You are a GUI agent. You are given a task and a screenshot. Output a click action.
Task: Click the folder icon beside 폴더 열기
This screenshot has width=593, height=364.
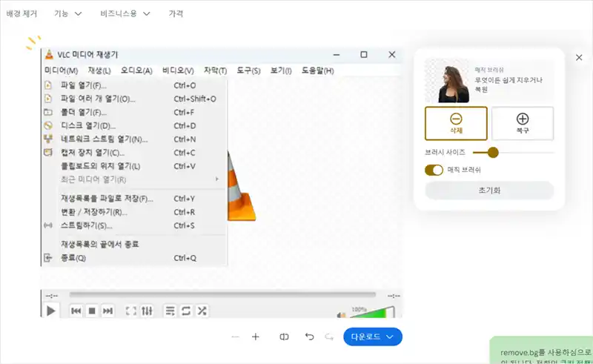48,112
